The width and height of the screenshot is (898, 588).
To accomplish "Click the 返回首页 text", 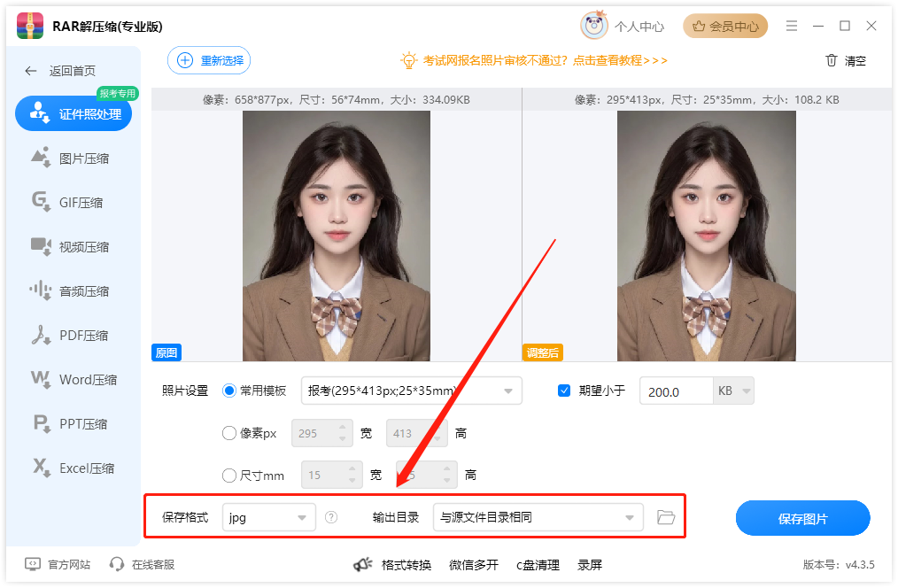I will (72, 71).
